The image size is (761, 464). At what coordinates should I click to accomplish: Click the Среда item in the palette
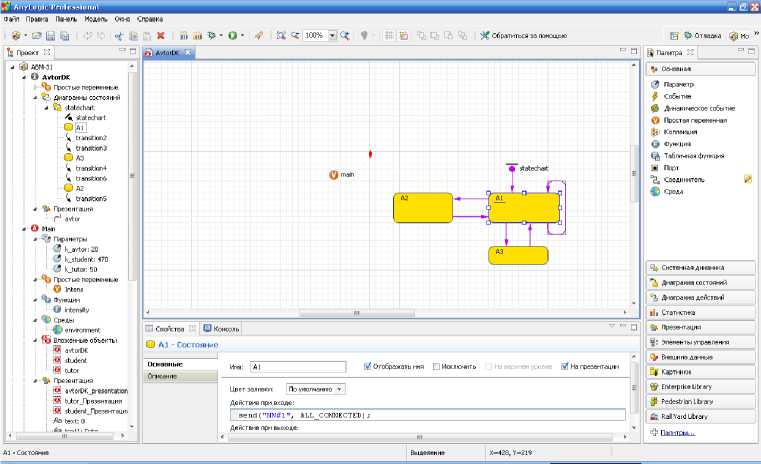tap(673, 191)
